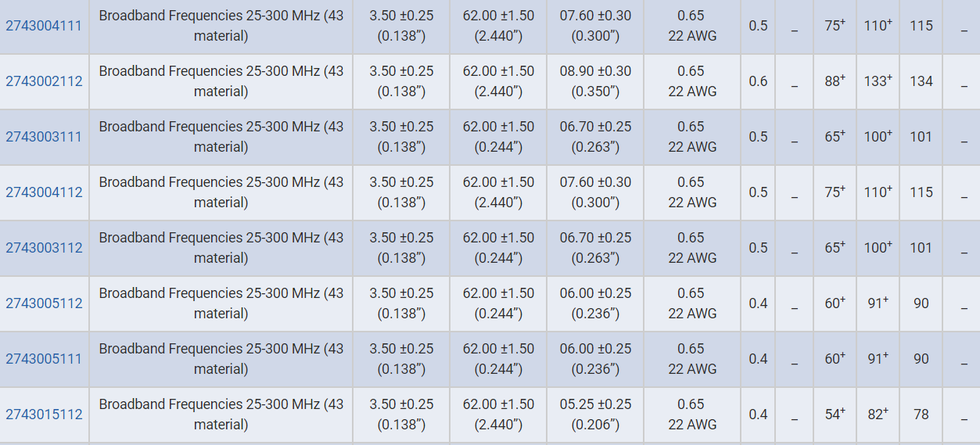980x445 pixels.
Task: Click the 115 value in the 2743004111 row
Action: coord(921,26)
